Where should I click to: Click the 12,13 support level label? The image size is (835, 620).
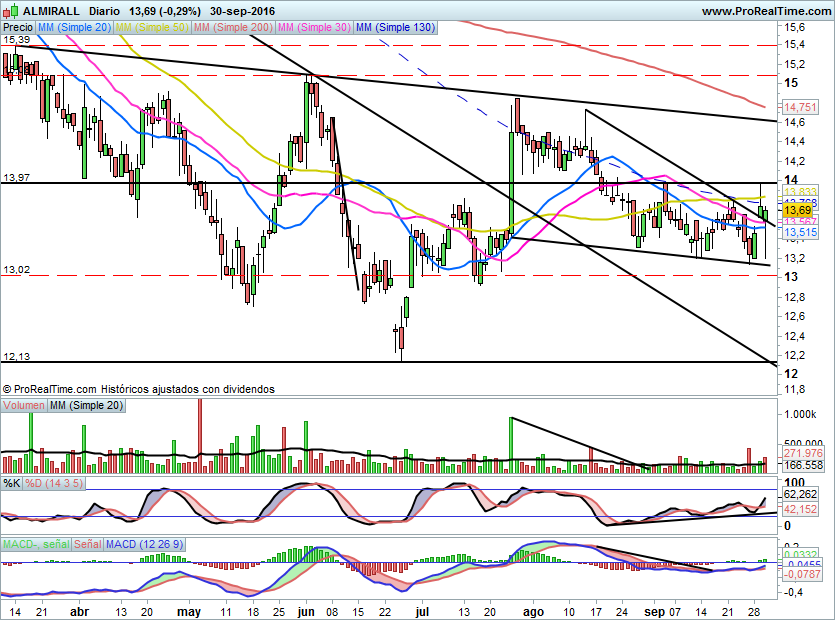point(17,356)
